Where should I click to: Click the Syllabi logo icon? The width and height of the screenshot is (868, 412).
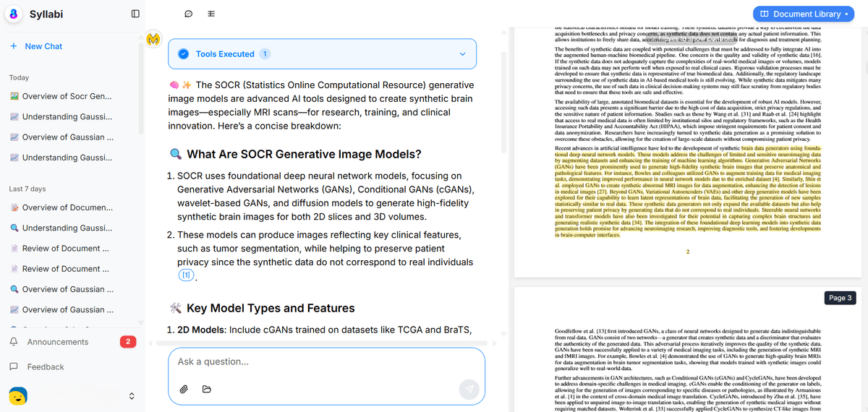click(14, 14)
